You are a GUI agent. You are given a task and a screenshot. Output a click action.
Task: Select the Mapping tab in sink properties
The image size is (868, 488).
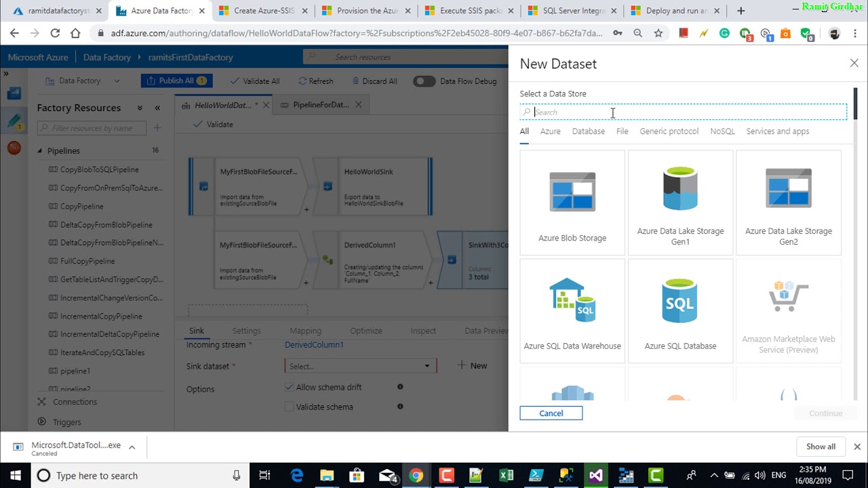point(305,331)
